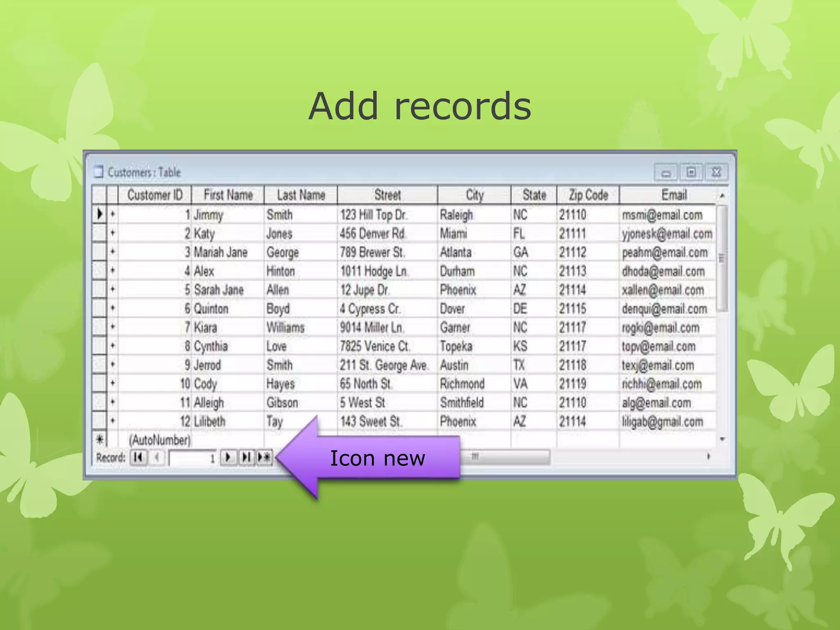Viewport: 840px width, 630px height.
Task: Click the Email column header
Action: click(673, 195)
